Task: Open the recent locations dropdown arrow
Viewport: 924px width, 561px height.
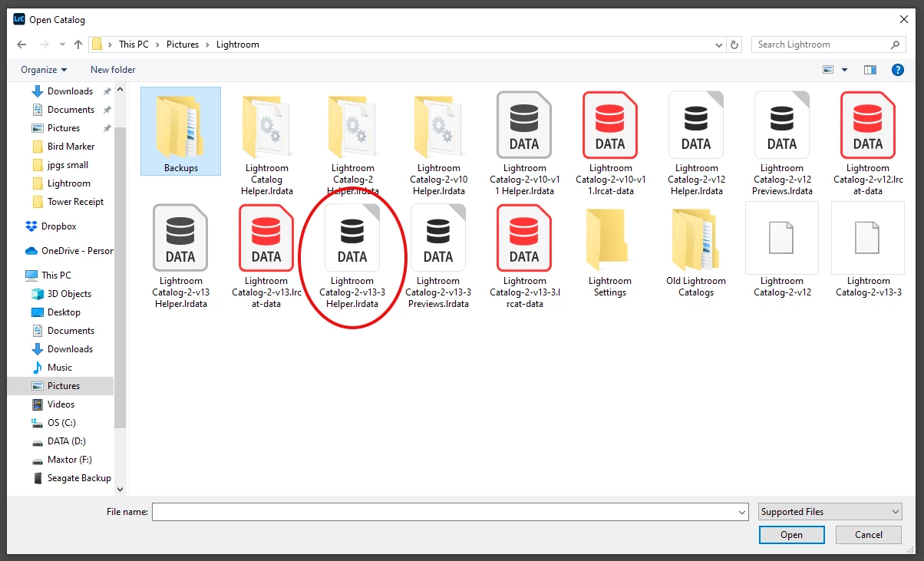Action: (61, 45)
